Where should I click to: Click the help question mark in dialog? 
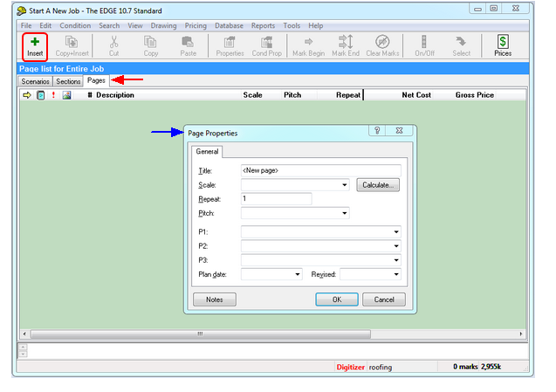point(377,130)
